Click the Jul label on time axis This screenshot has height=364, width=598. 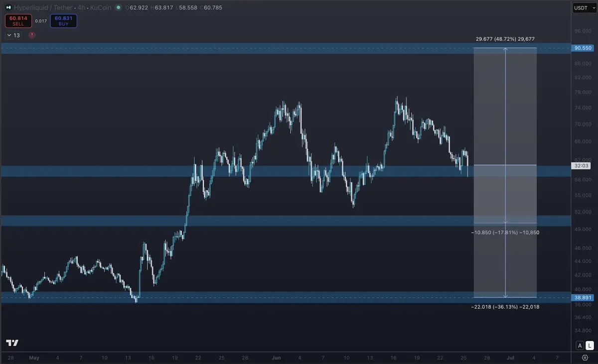click(510, 358)
